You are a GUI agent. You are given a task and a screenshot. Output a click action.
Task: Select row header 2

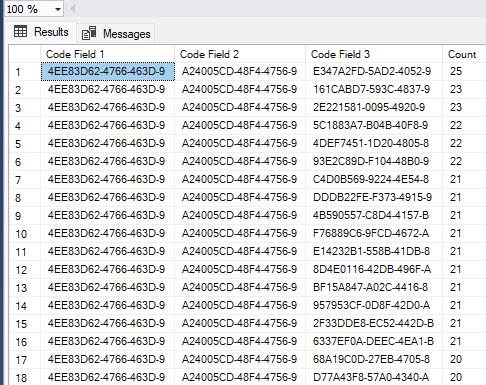[25, 90]
